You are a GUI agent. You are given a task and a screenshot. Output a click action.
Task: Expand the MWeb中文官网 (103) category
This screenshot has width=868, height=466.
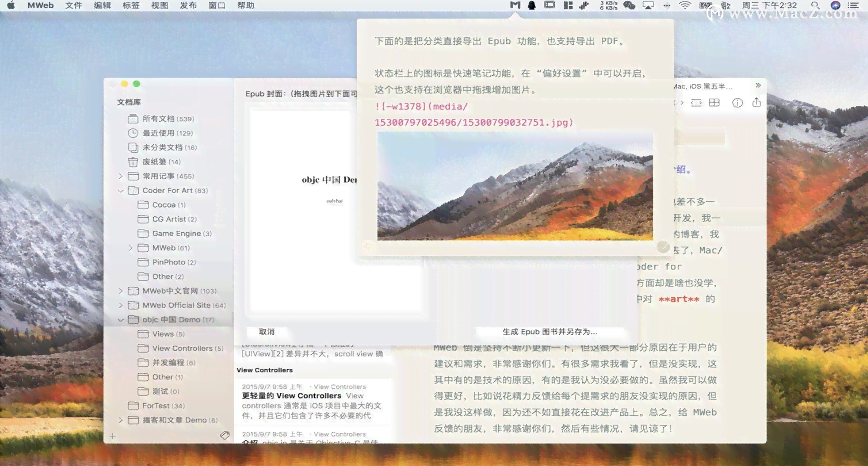[121, 291]
